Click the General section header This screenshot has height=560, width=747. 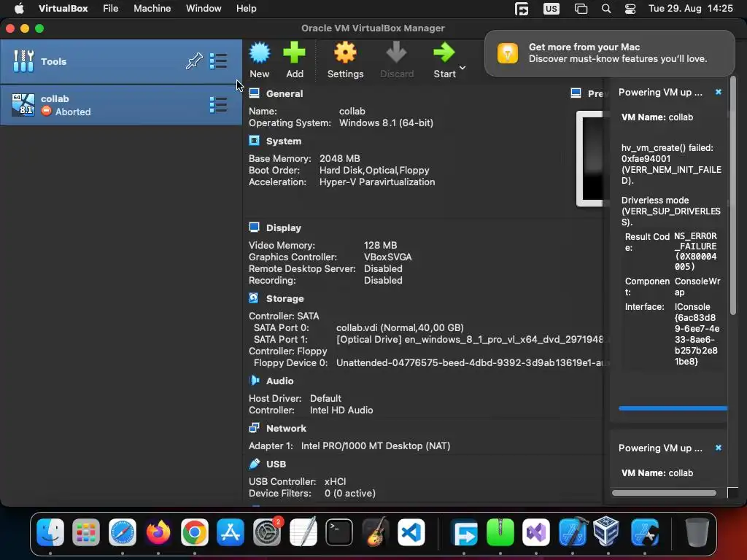coord(285,94)
